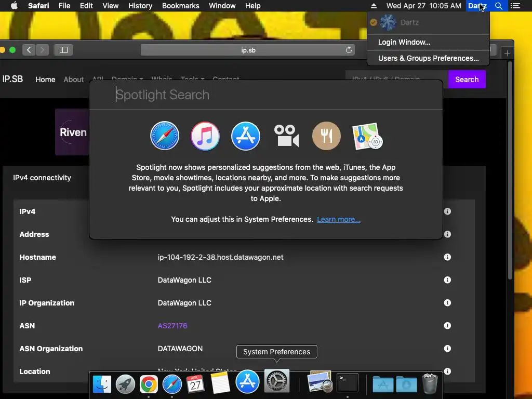Viewport: 532px width, 399px height.
Task: Open Users & Groups Preferences…
Action: click(x=428, y=58)
